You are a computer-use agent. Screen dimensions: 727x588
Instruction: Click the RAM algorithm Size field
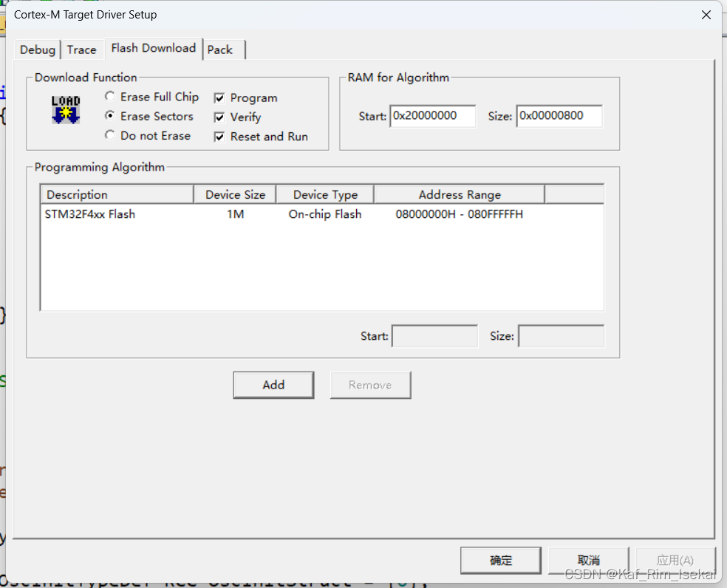(x=559, y=116)
